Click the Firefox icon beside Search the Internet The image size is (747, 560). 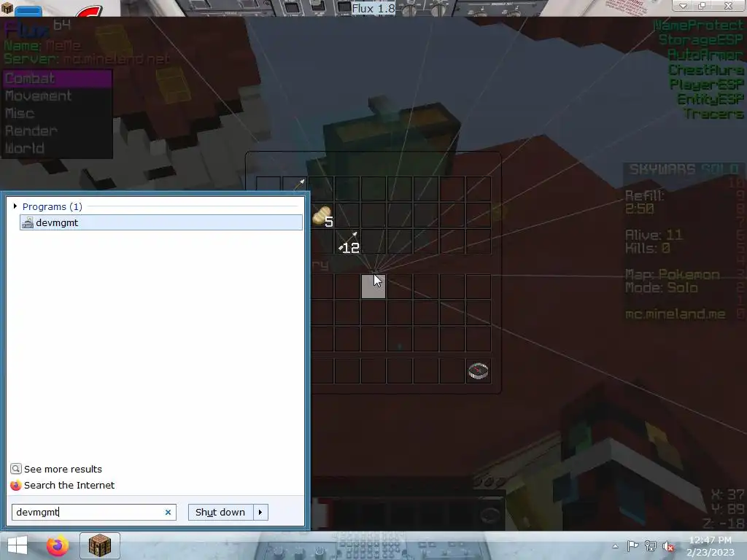pyautogui.click(x=16, y=485)
